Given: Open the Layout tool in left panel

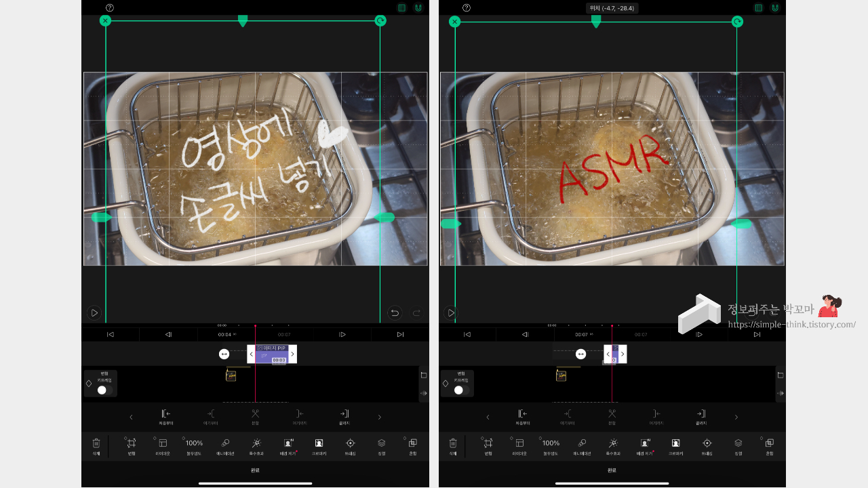Looking at the screenshot, I should 163,446.
